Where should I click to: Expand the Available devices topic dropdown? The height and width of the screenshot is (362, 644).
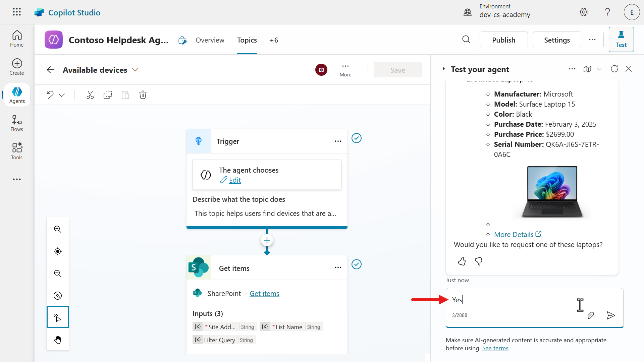[x=135, y=70]
